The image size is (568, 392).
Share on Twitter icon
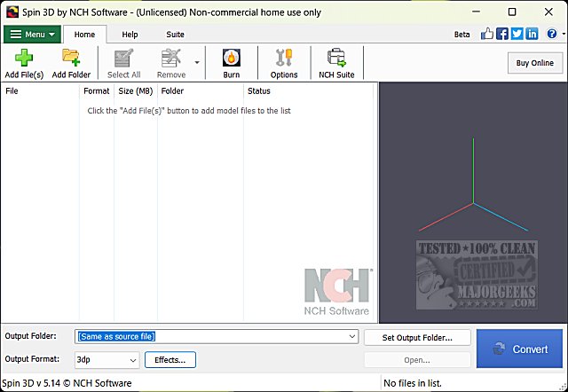(x=517, y=34)
